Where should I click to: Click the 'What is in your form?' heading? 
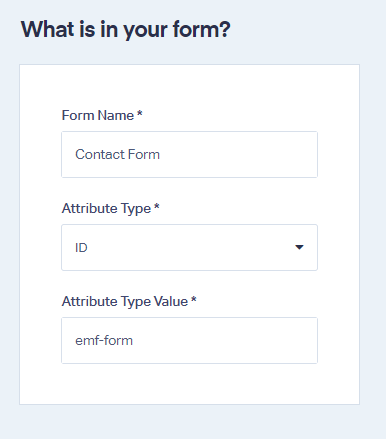tap(126, 30)
